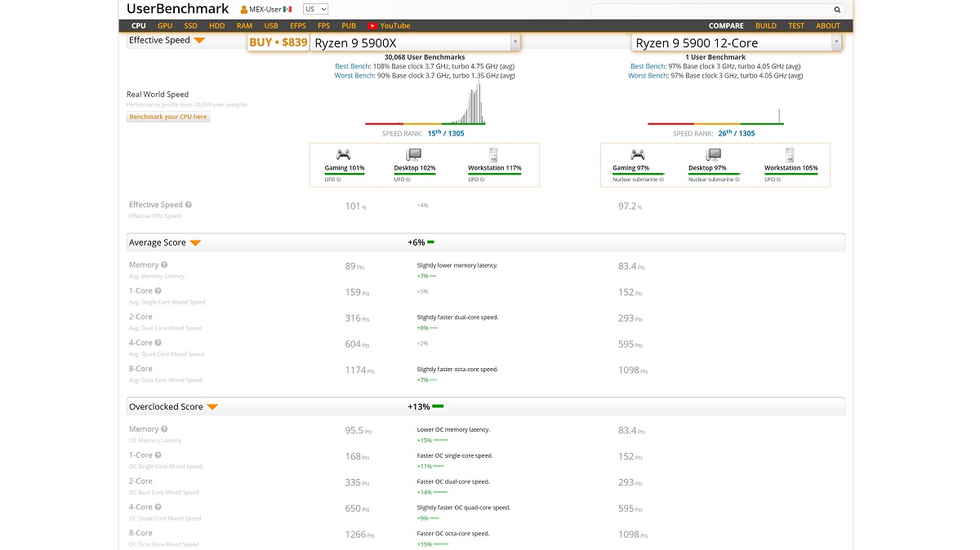Click Benchmark your CPU here button

click(x=168, y=117)
